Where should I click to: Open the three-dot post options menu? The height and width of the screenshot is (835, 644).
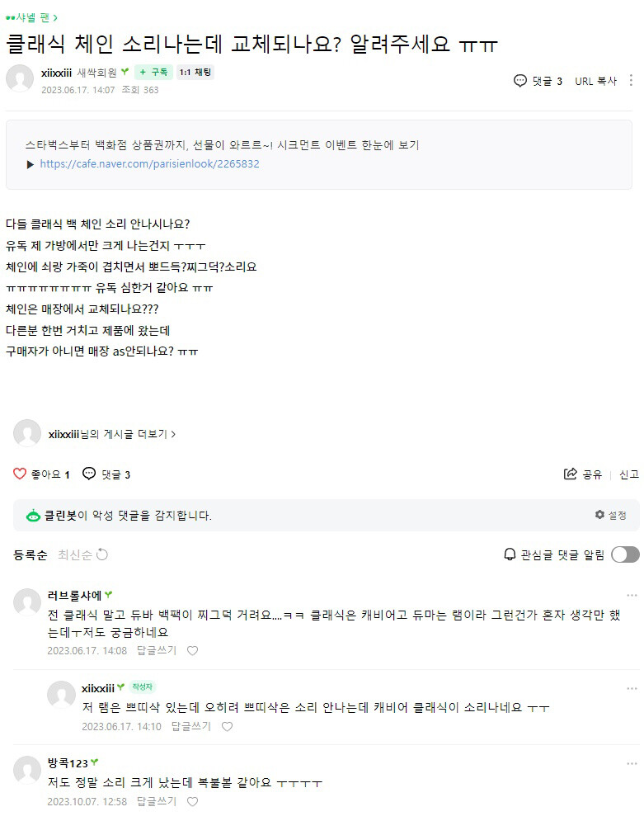[631, 81]
